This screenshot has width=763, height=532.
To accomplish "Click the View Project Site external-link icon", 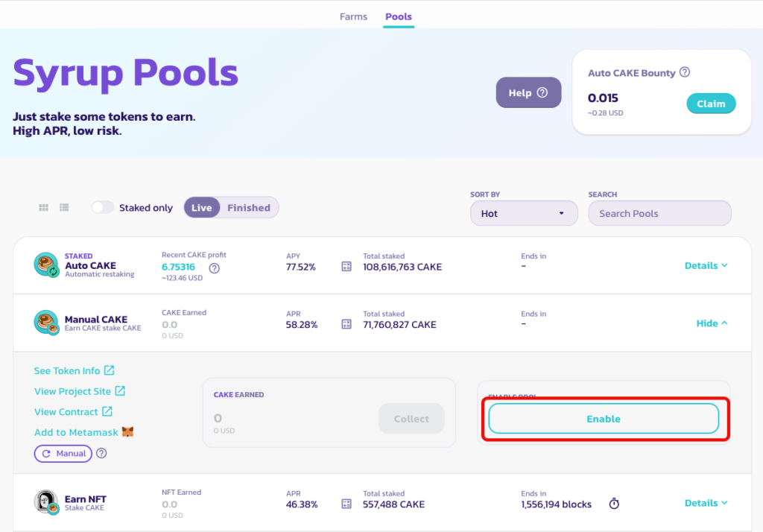I will 120,391.
